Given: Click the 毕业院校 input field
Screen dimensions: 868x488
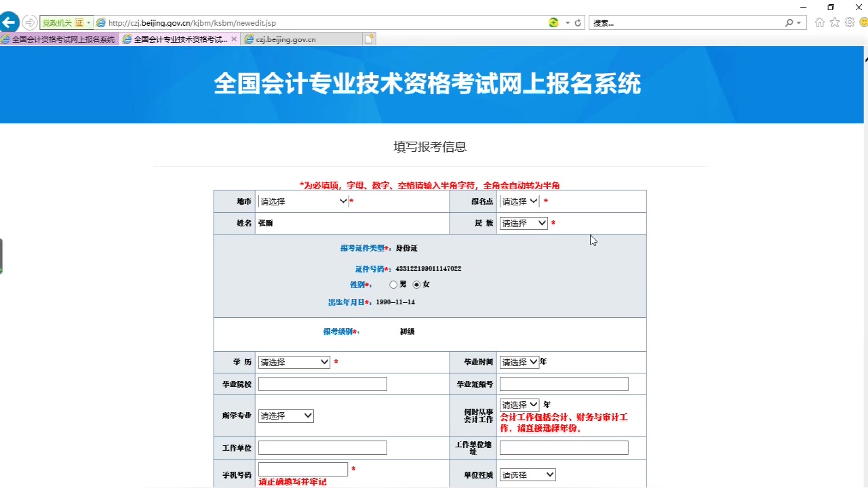Looking at the screenshot, I should click(323, 384).
